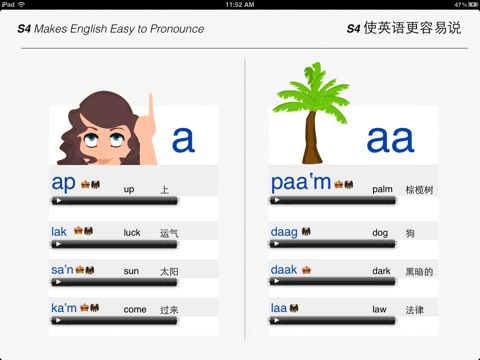
Task: Tap the battery indicator in status bar
Action: pos(473,4)
